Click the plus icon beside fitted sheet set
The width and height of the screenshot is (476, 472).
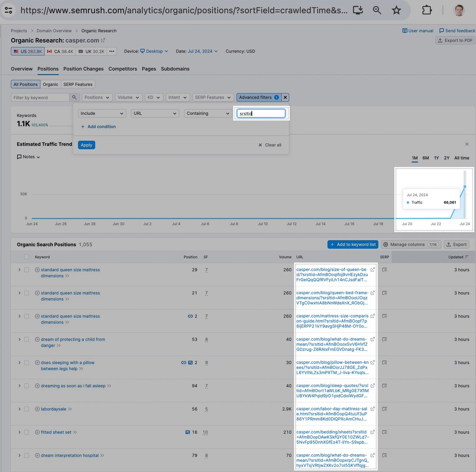(37, 432)
